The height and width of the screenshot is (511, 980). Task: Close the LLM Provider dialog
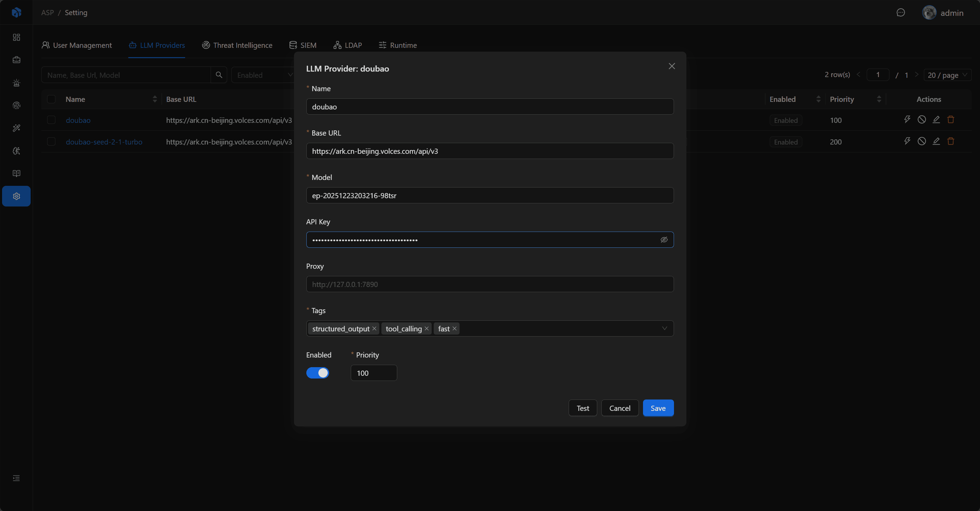tap(672, 66)
